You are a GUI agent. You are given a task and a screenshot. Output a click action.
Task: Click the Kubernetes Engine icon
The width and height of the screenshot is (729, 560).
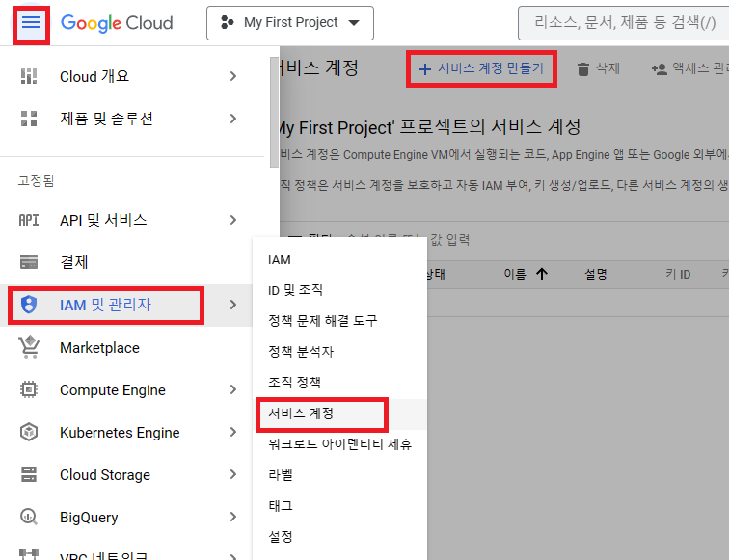click(29, 433)
